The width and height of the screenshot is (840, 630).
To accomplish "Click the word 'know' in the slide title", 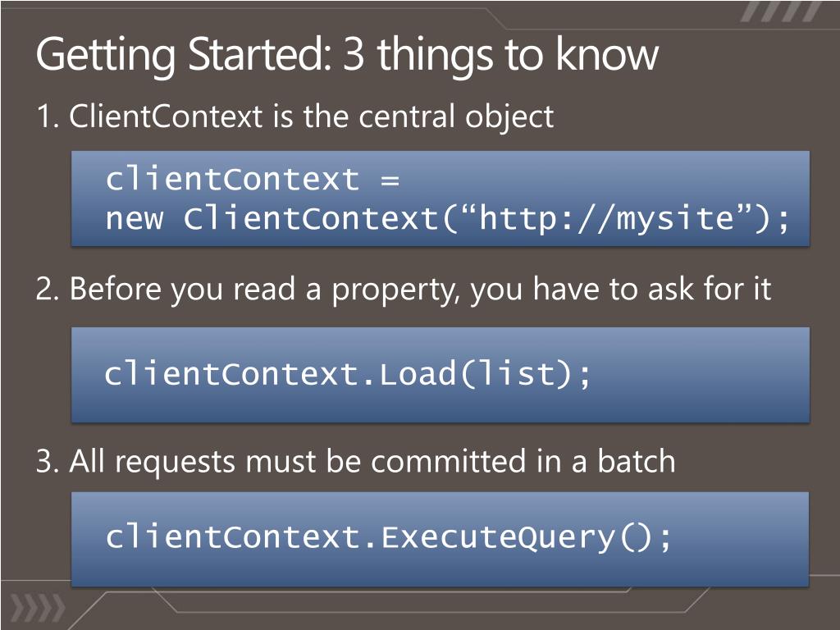I will pyautogui.click(x=607, y=53).
